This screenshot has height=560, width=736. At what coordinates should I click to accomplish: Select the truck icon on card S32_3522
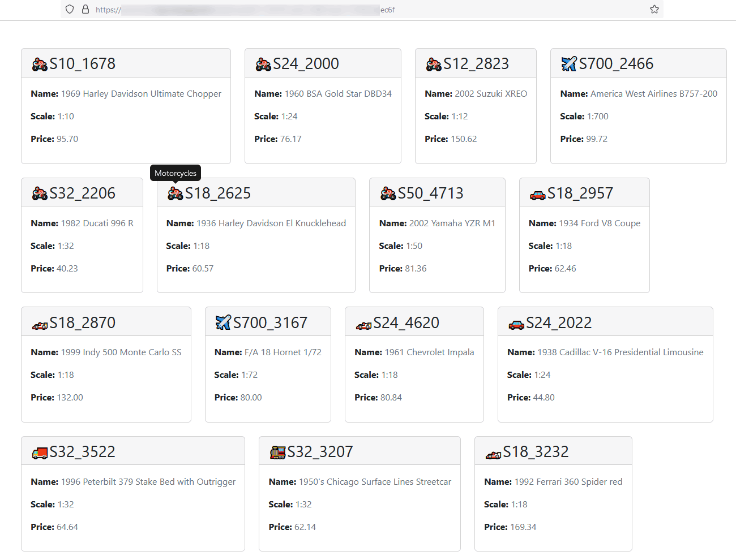click(39, 451)
